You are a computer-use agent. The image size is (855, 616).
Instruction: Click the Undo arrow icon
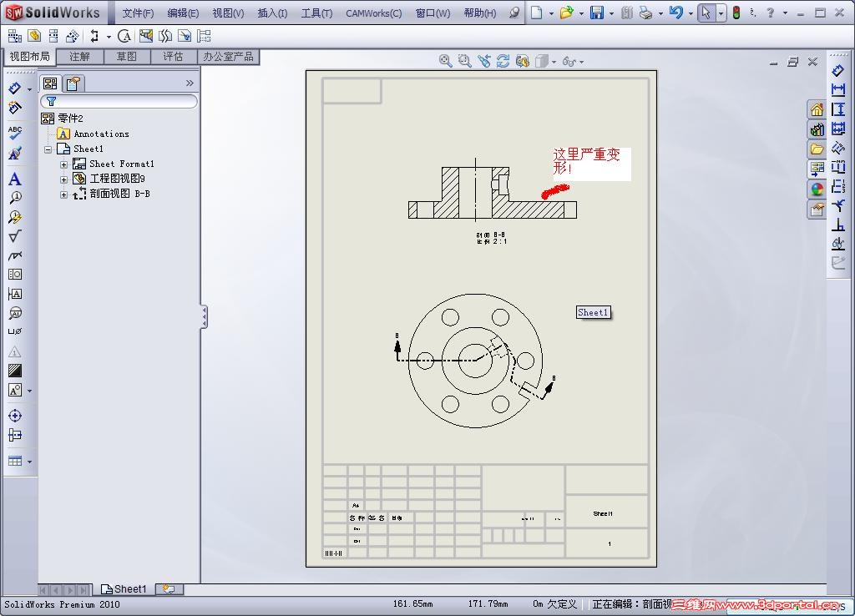(x=676, y=13)
